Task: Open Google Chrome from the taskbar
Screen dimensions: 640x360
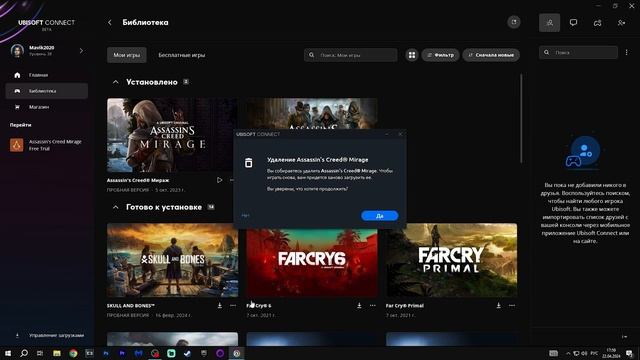Action: pyautogui.click(x=73, y=353)
